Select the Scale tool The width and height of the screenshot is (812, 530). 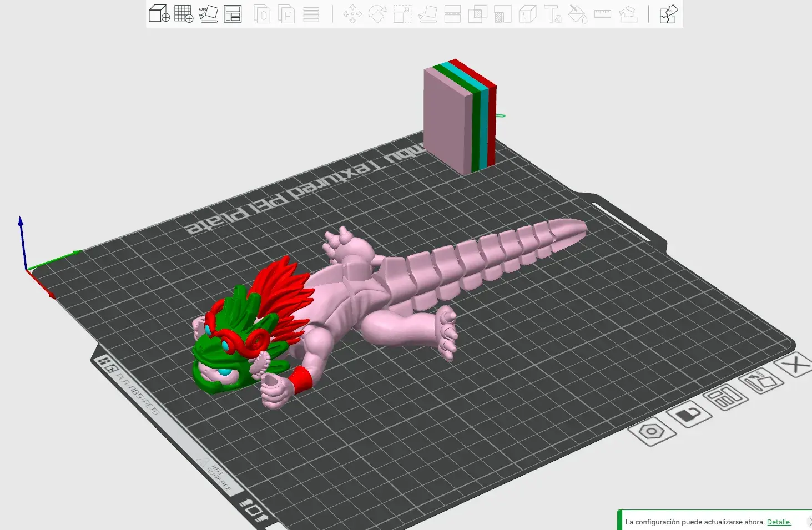pos(402,13)
